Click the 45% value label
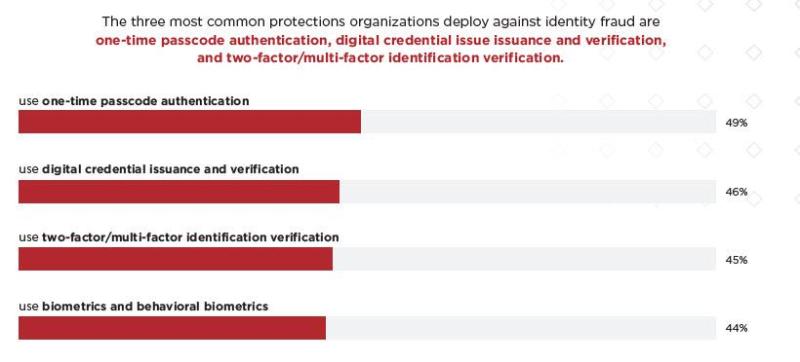The width and height of the screenshot is (800, 362). coord(736,260)
